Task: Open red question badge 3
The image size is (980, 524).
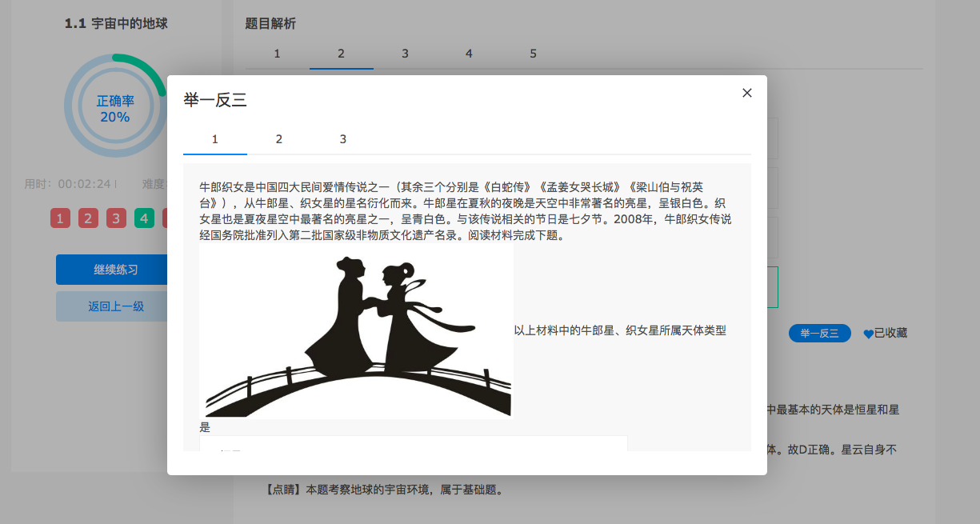Action: point(117,218)
